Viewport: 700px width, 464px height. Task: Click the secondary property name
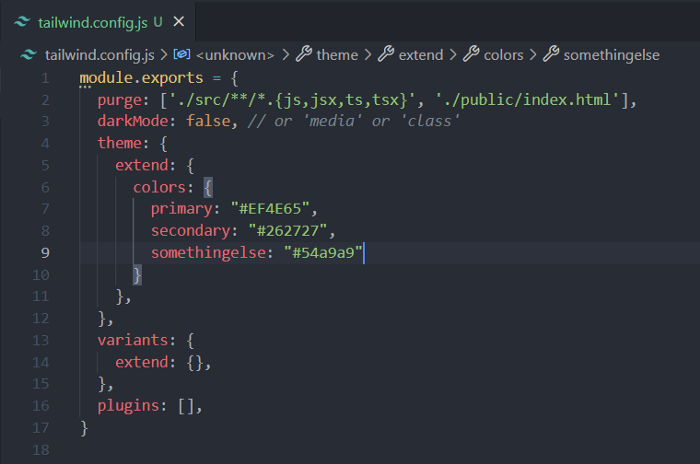pos(190,231)
